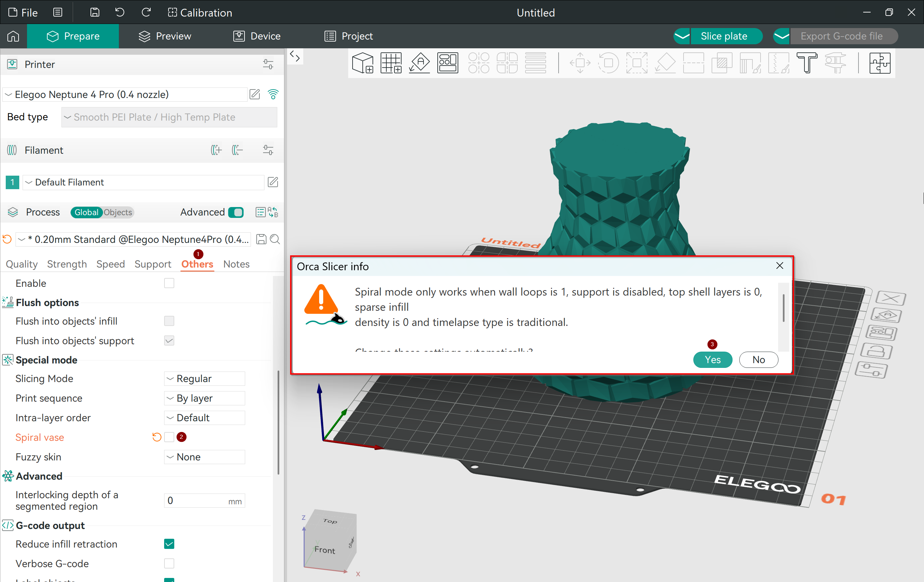Edit the Elegoo Neptune 4 Pro printer preset
Image resolution: width=924 pixels, height=582 pixels.
click(255, 95)
